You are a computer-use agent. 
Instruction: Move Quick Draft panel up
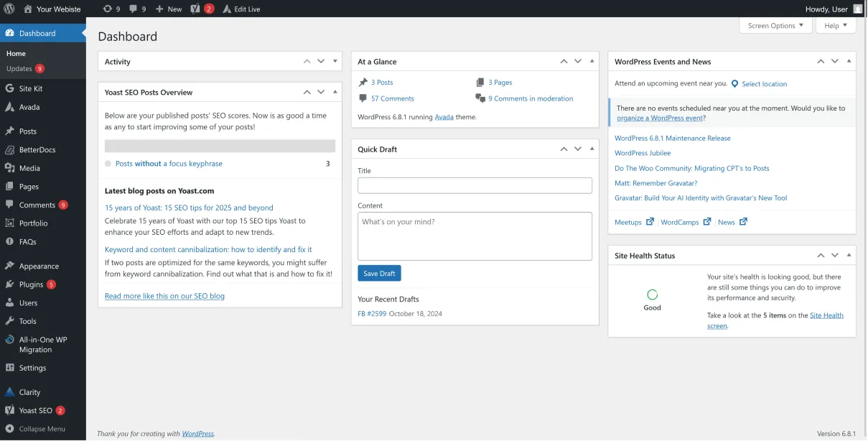click(564, 149)
